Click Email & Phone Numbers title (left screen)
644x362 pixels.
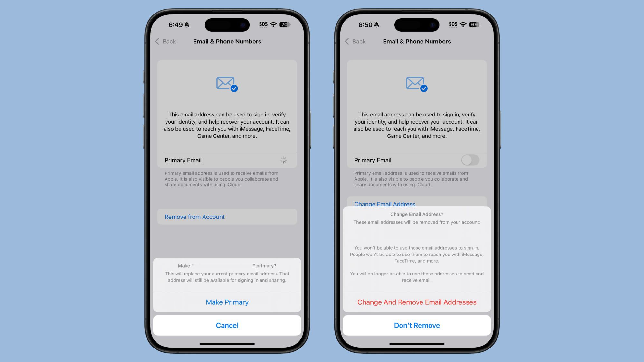227,41
